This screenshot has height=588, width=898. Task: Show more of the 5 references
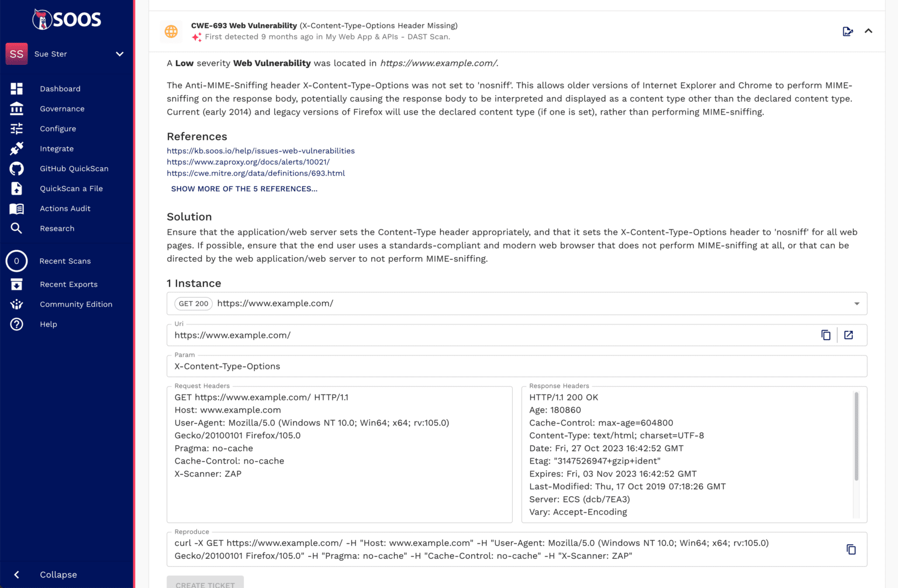pyautogui.click(x=244, y=188)
